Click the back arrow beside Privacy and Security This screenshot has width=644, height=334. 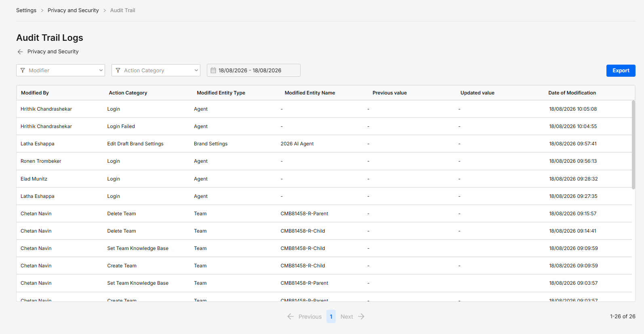pos(20,52)
